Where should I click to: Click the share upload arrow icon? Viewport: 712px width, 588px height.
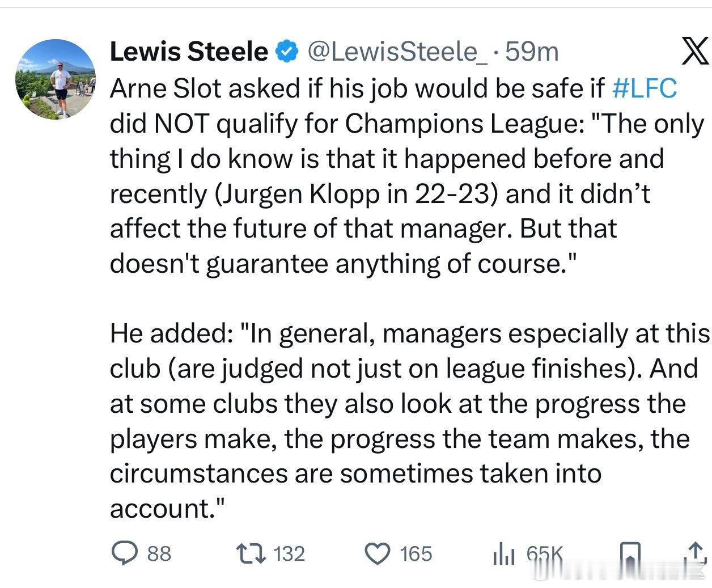click(x=696, y=554)
